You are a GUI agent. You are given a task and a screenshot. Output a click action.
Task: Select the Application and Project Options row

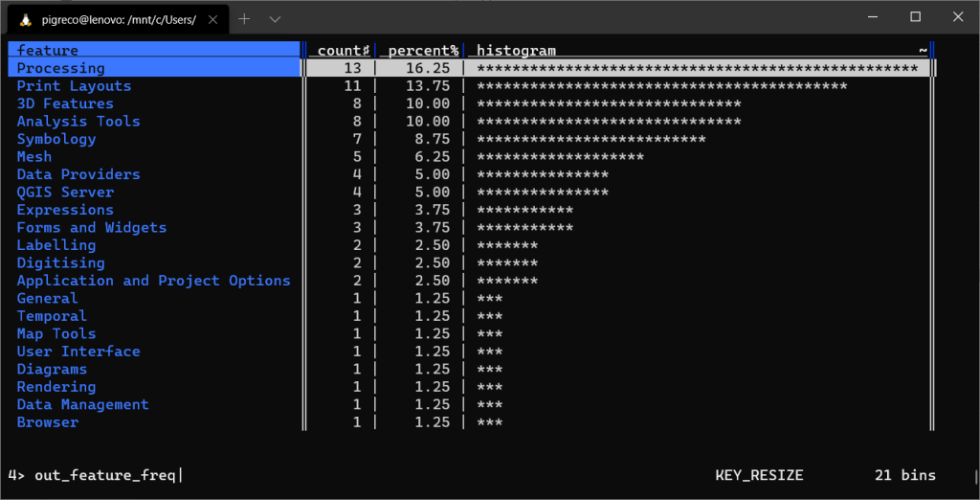tap(153, 281)
